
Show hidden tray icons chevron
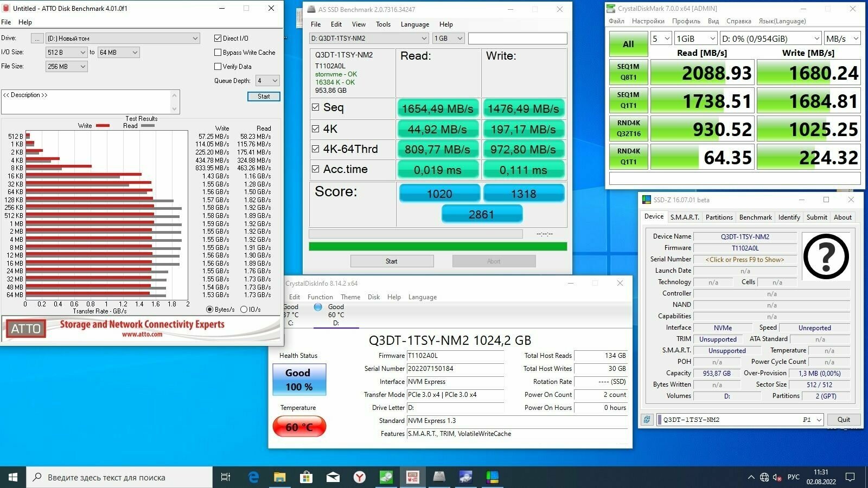[751, 477]
